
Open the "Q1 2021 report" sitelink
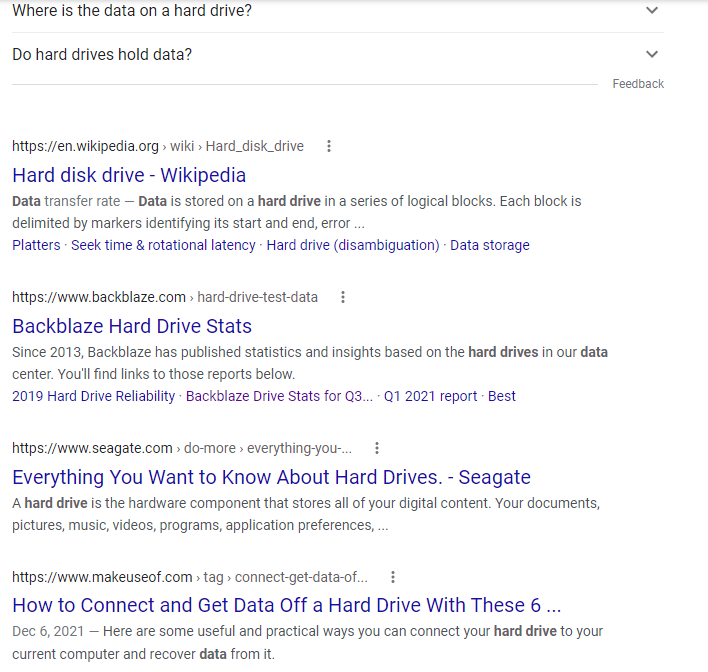click(x=430, y=396)
